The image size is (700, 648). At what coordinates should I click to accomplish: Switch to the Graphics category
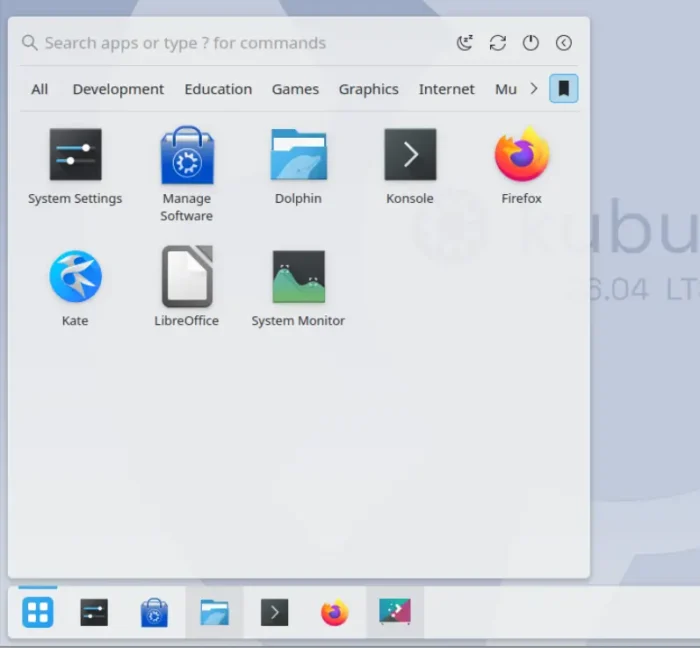coord(369,89)
